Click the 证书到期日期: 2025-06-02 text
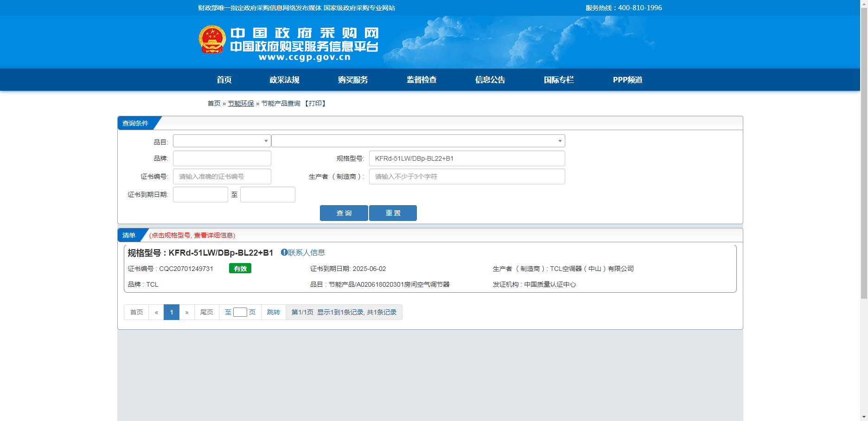868x421 pixels. tap(348, 269)
